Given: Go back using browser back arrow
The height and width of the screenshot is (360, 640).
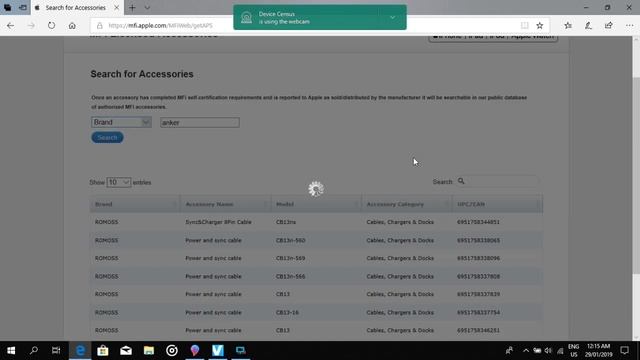Looking at the screenshot, I should 10,25.
